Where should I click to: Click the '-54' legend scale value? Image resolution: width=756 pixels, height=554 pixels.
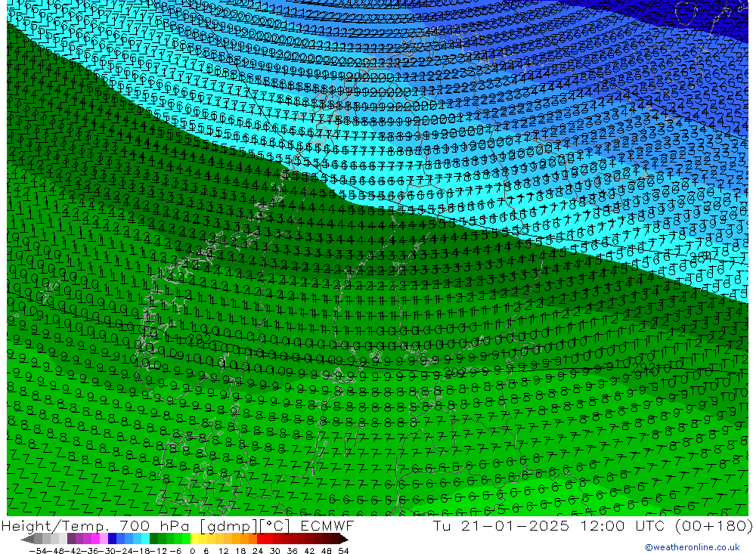tap(38, 551)
